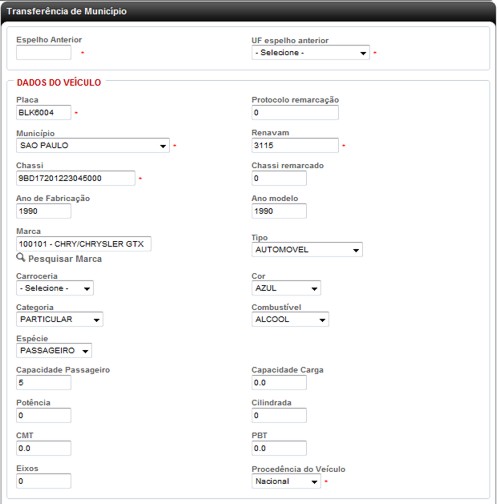
Task: Focus the Protocolo remarcação input field
Action: 295,112
